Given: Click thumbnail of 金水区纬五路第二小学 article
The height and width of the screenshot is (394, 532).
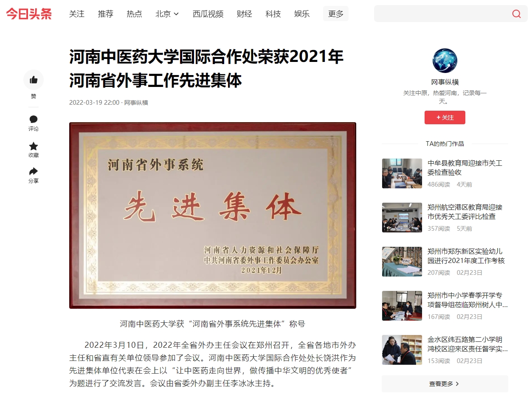Looking at the screenshot, I should pyautogui.click(x=402, y=350).
